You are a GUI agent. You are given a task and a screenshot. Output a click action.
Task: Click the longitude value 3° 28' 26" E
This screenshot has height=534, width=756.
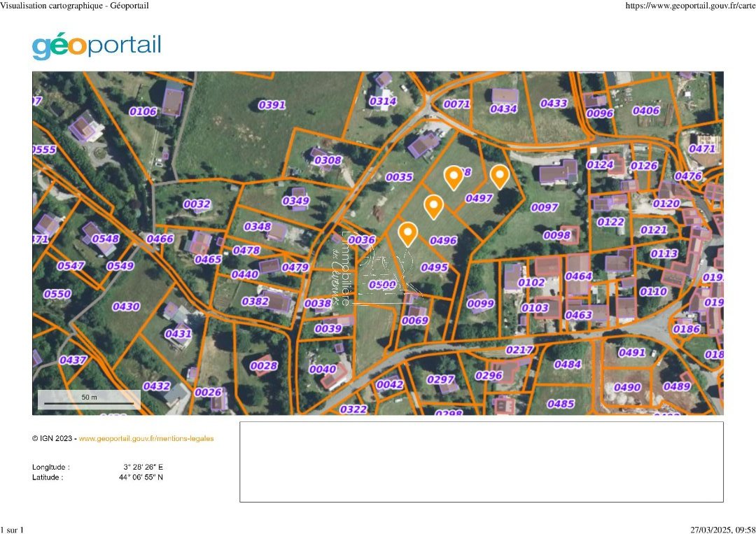143,467
